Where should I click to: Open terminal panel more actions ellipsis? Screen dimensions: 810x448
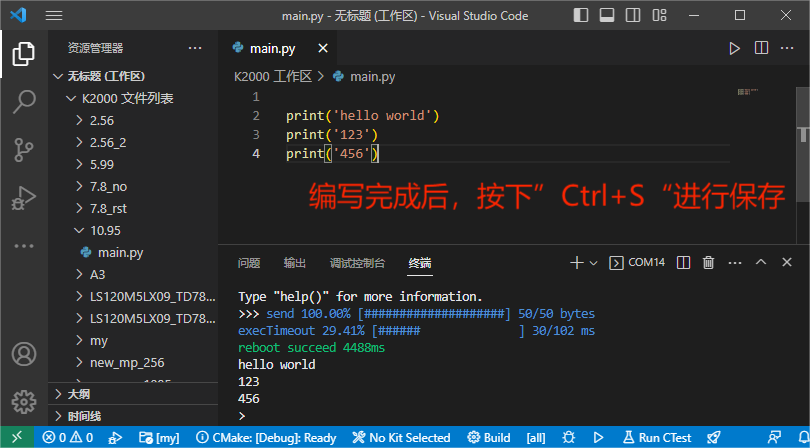[x=735, y=263]
